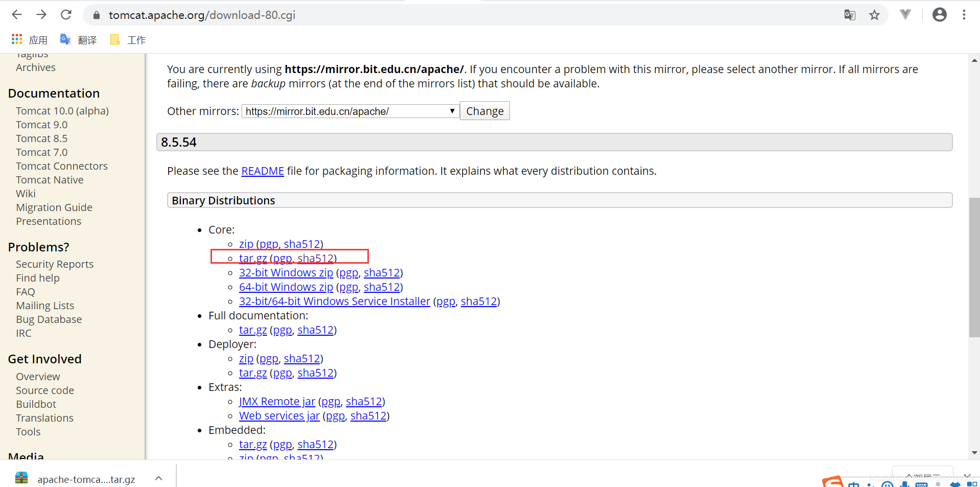Click the scrollbar down arrow

(974, 453)
